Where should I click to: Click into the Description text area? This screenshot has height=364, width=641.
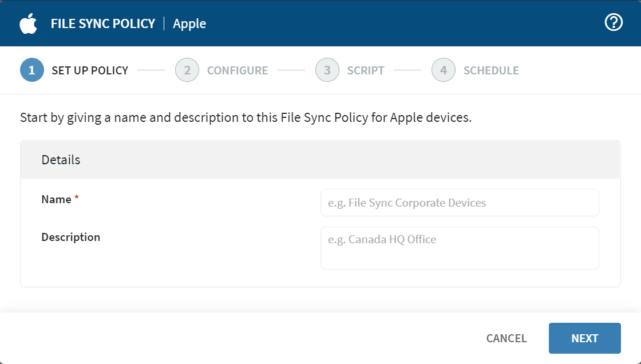[459, 248]
